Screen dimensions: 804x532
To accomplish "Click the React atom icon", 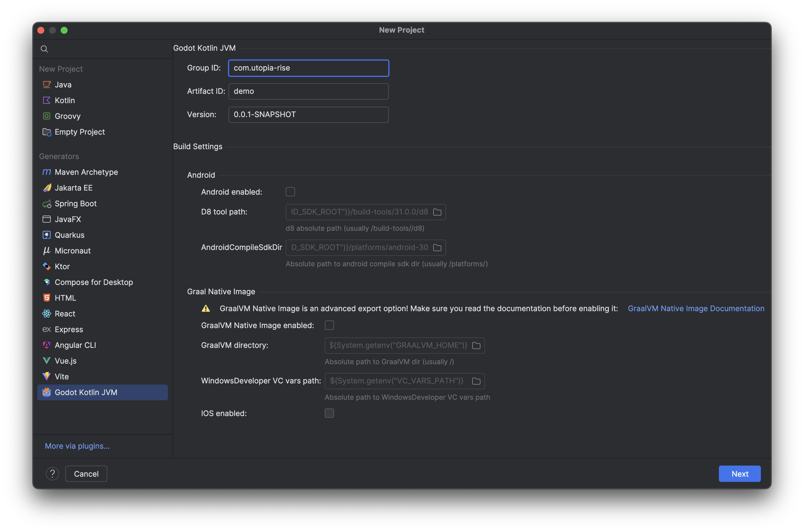I will 46,314.
